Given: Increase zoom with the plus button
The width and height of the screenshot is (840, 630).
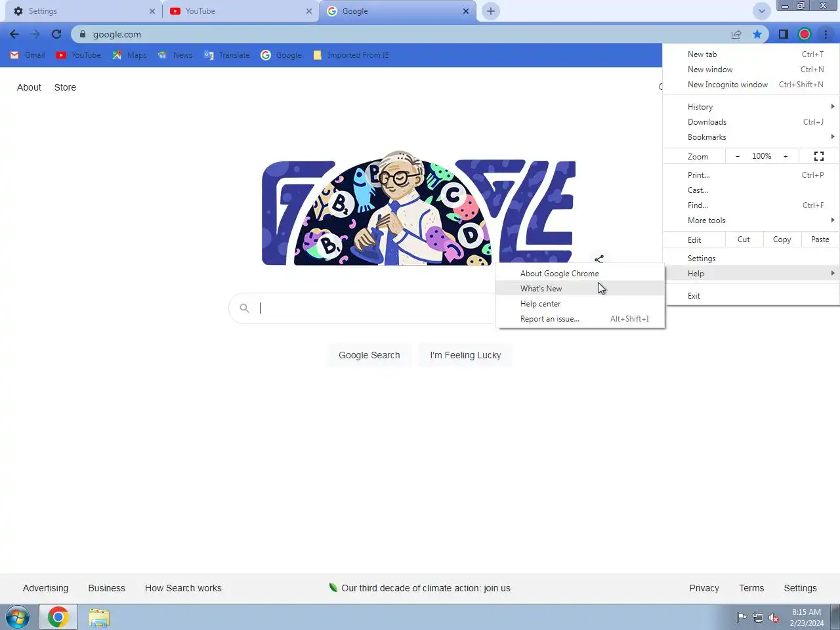Looking at the screenshot, I should pyautogui.click(x=786, y=156).
